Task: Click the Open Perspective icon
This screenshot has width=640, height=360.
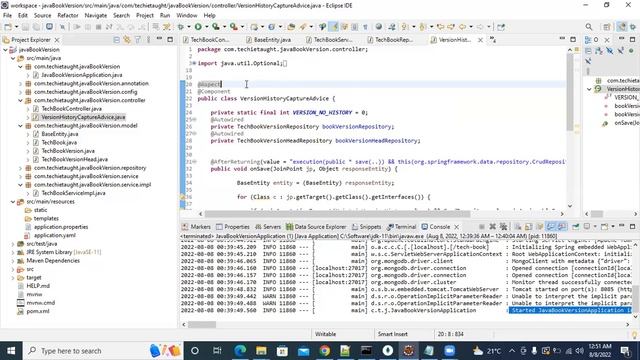Action: pos(607,27)
